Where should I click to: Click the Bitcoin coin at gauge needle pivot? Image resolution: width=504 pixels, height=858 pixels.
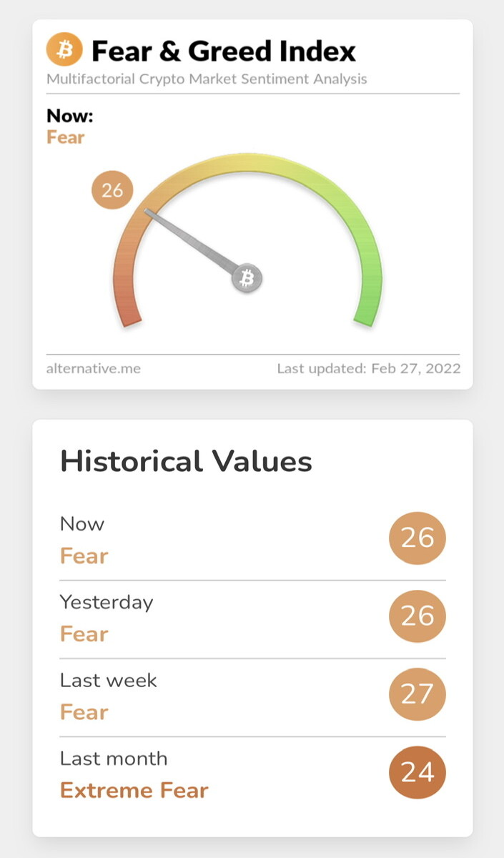tap(247, 278)
